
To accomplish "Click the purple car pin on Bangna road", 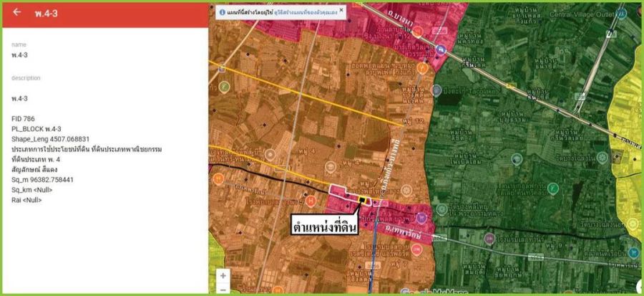I will coord(441,49).
